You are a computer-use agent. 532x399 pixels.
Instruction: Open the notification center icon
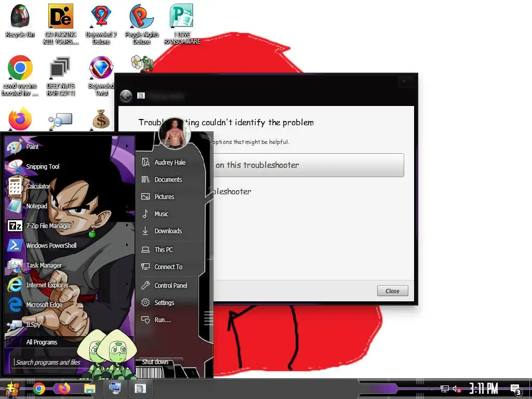[x=515, y=390]
